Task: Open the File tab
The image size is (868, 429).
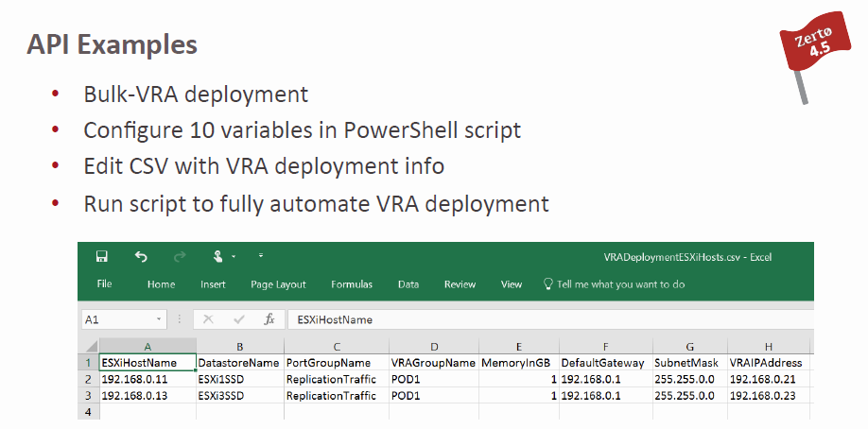Action: click(x=104, y=284)
